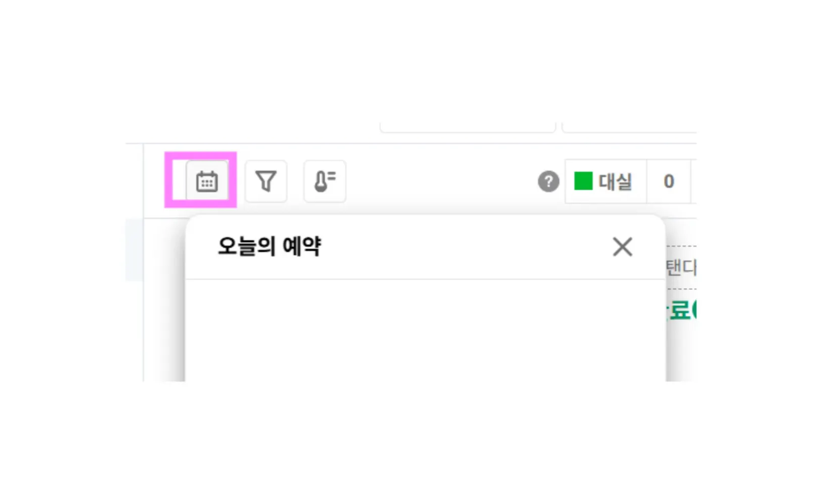The height and width of the screenshot is (504, 817).
Task: Click the 대실 status label
Action: [x=615, y=181]
